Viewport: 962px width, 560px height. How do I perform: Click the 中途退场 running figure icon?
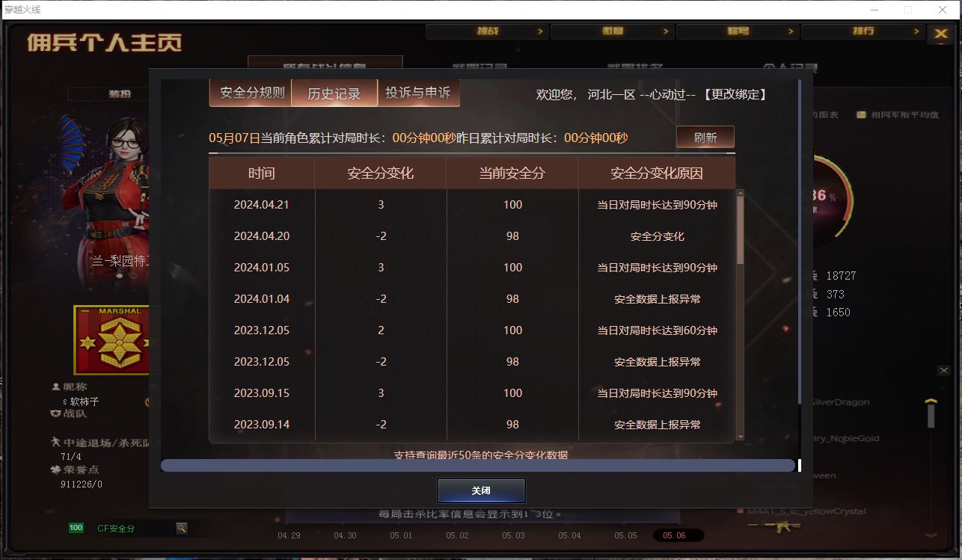coord(55,443)
